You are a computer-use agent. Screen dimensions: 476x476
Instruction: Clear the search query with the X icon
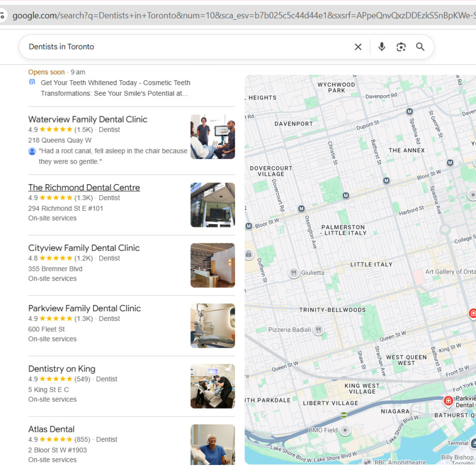pyautogui.click(x=358, y=47)
